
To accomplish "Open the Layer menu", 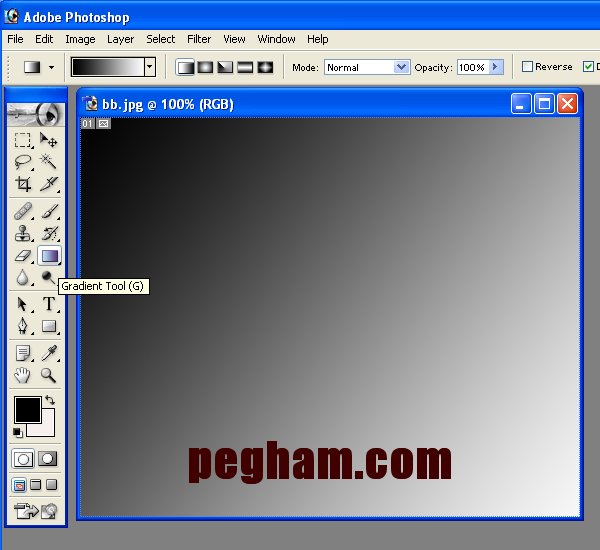I will [120, 39].
